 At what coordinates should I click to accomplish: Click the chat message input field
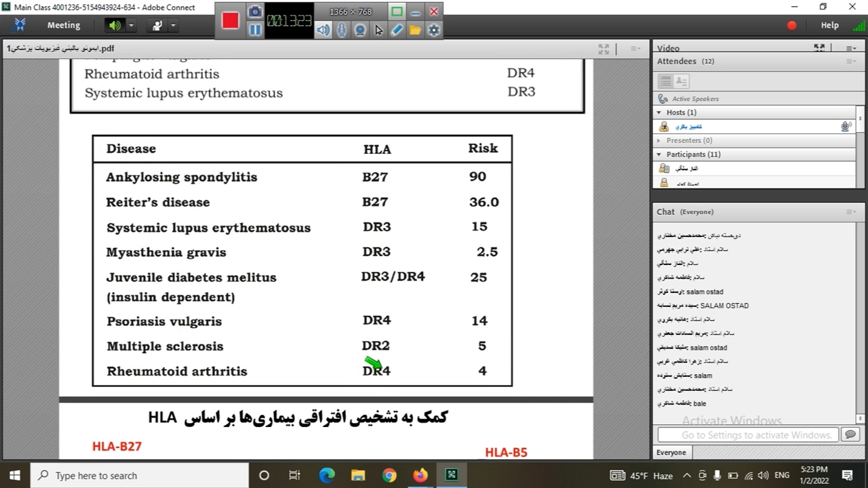tap(747, 434)
